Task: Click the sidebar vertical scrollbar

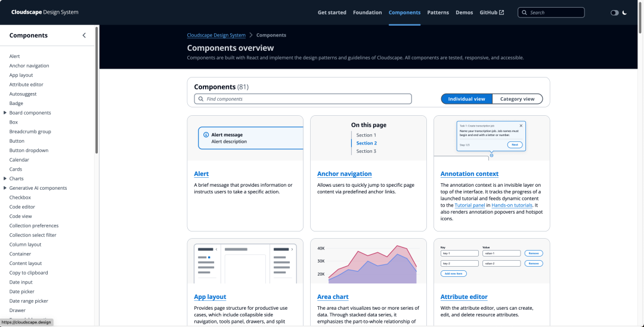Action: pyautogui.click(x=97, y=90)
